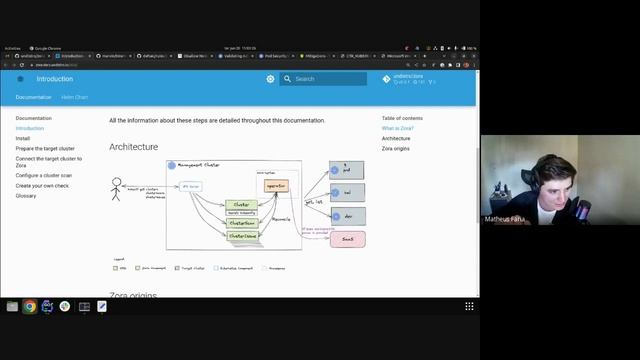This screenshot has width=640, height=360.
Task: Reload the page in Chrome
Action: 22,65
